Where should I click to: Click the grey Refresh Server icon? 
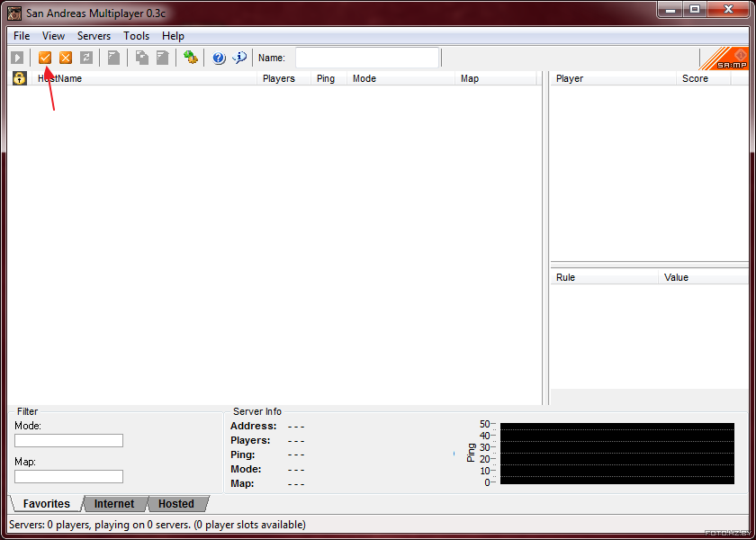(86, 58)
